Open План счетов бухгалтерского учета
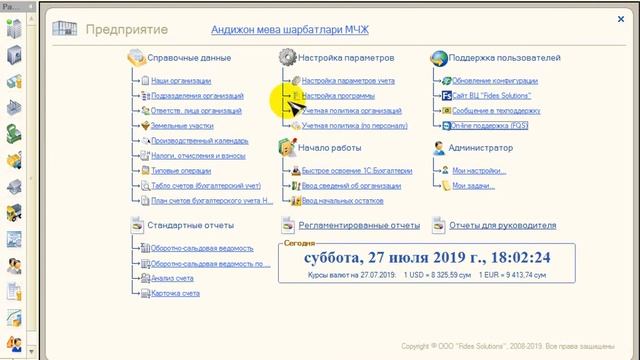Screen dimensions: 640x360 (x=212, y=201)
